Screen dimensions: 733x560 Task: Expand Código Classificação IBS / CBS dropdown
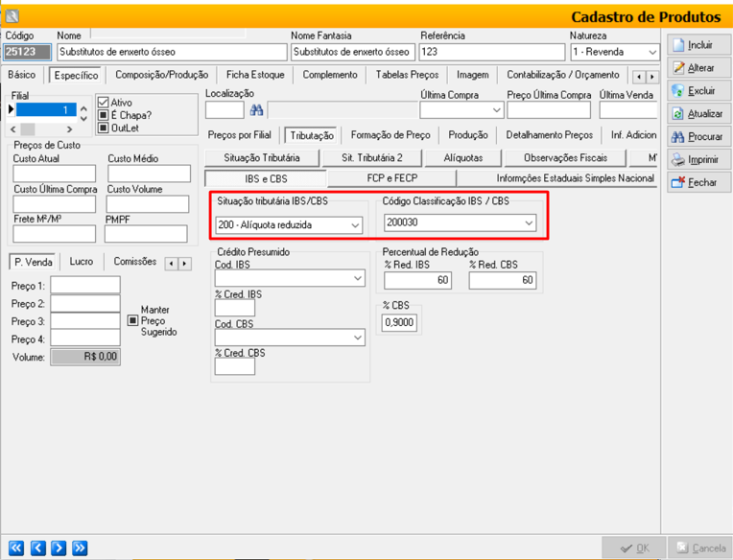(x=528, y=223)
